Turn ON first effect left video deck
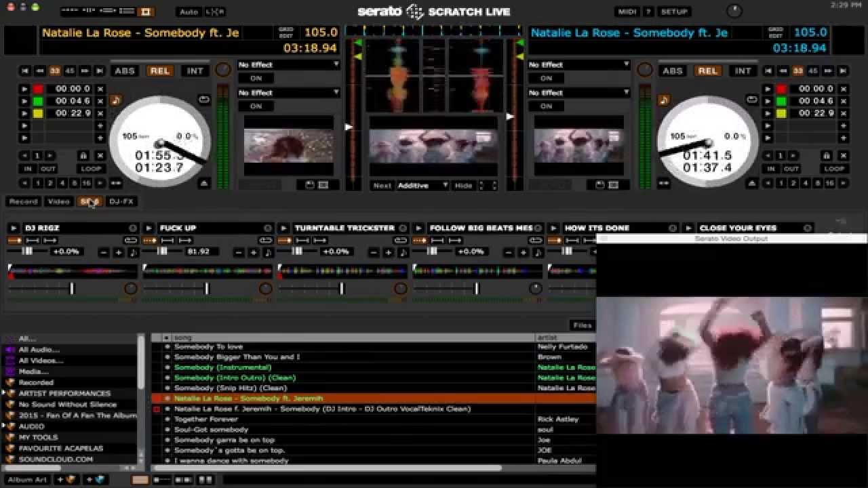 (256, 78)
